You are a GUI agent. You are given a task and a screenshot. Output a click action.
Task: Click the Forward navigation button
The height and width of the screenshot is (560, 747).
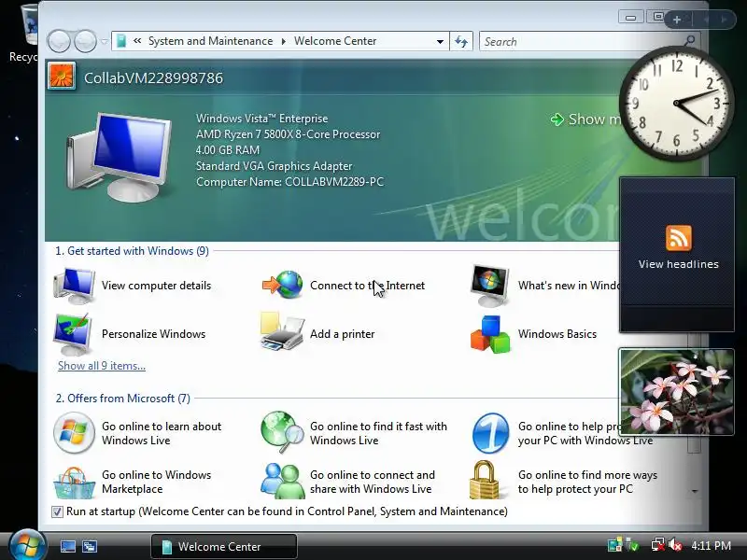point(85,41)
